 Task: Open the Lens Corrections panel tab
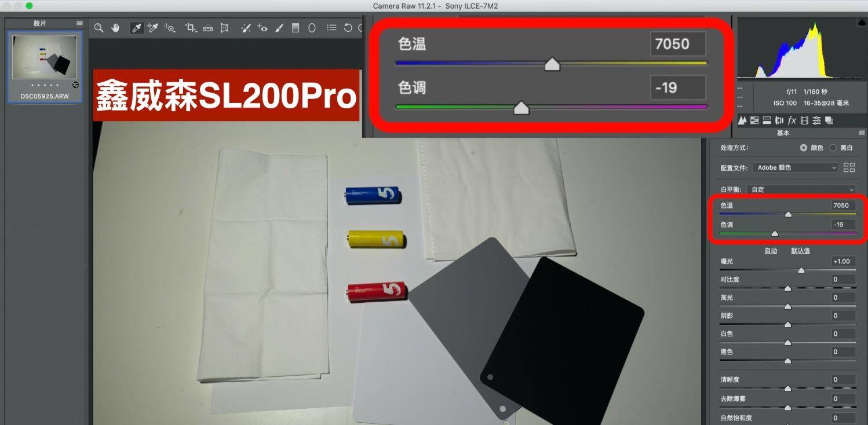tap(779, 120)
